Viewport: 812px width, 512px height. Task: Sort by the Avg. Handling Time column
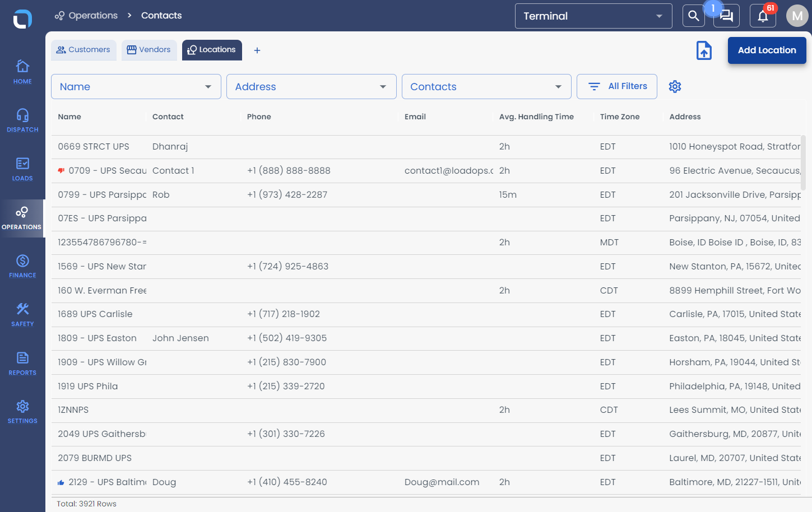(536, 117)
